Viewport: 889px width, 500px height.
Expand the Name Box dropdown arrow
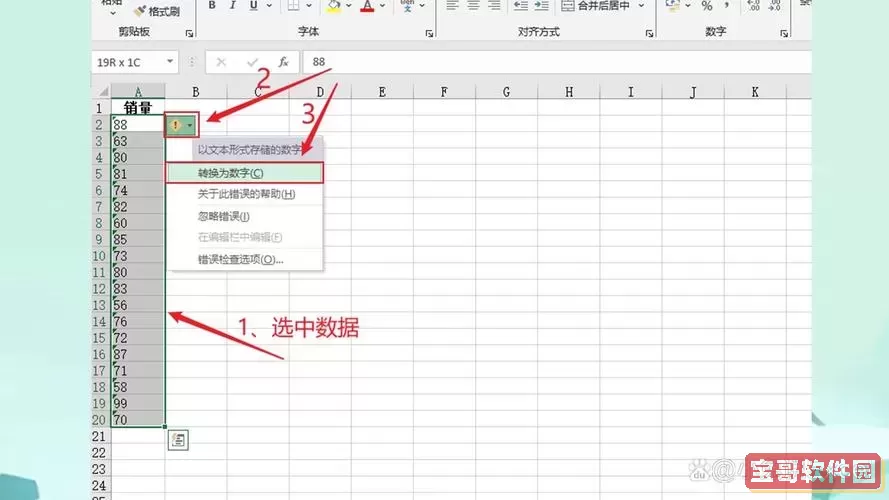(170, 61)
